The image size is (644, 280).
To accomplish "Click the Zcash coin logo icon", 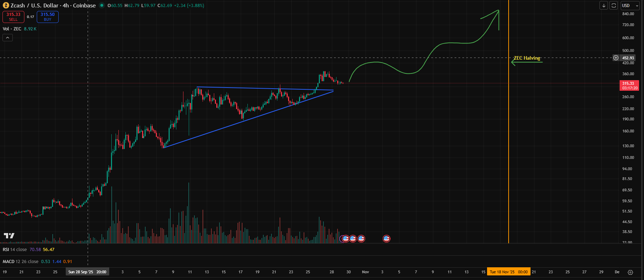I will pyautogui.click(x=6, y=6).
